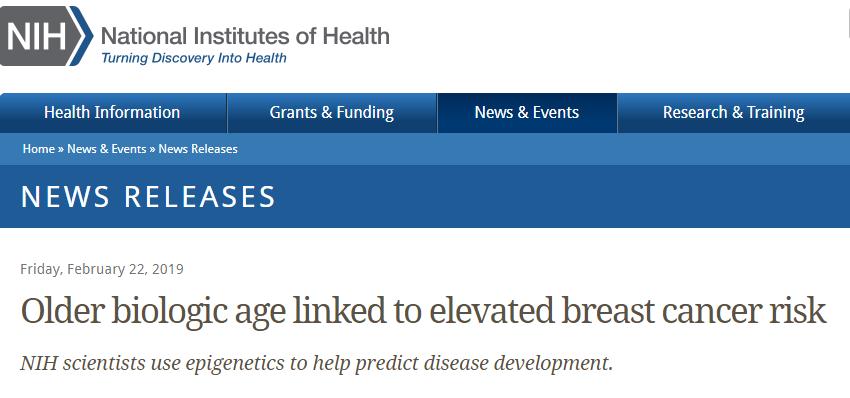Click the breadcrumb separator before News Releases
850x398 pixels.
(152, 149)
